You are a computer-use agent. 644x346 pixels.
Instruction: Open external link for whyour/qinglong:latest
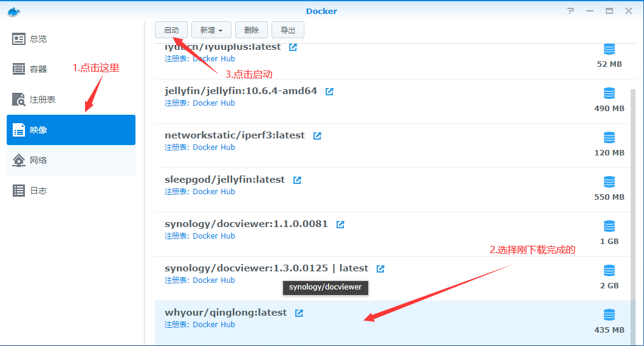point(299,313)
